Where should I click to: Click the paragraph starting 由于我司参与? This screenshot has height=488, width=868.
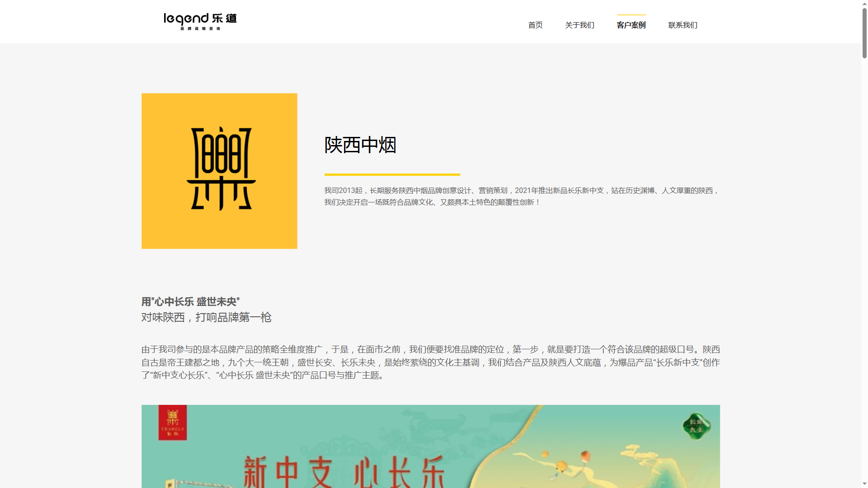[430, 362]
